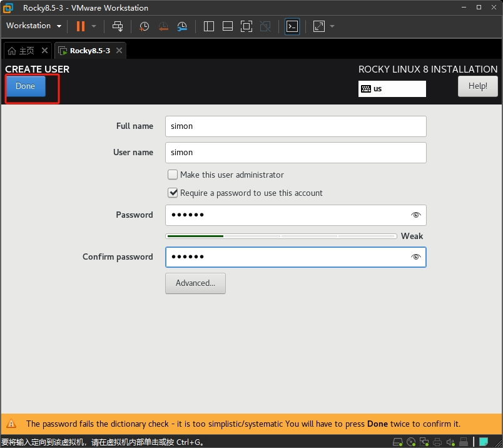Screen dimensions: 503x448
Task: Click the network adapter status icon
Action: 424,442
